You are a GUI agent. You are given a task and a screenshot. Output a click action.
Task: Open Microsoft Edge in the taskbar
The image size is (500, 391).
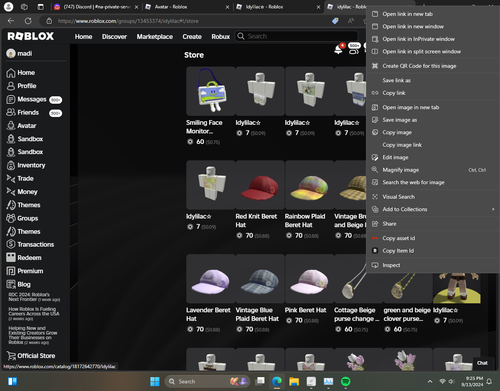click(276, 381)
